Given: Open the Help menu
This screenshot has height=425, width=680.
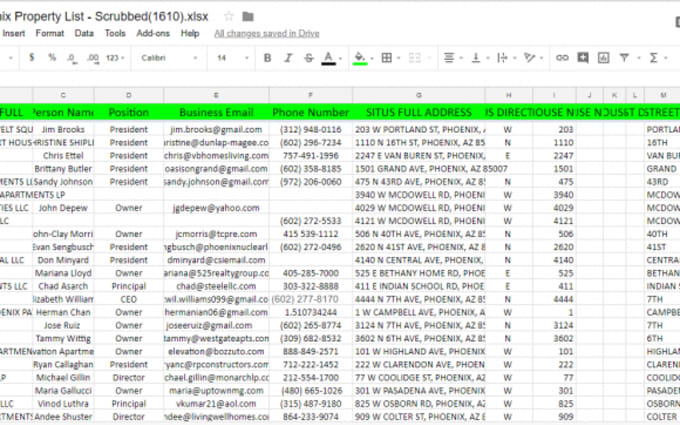Looking at the screenshot, I should pos(190,33).
